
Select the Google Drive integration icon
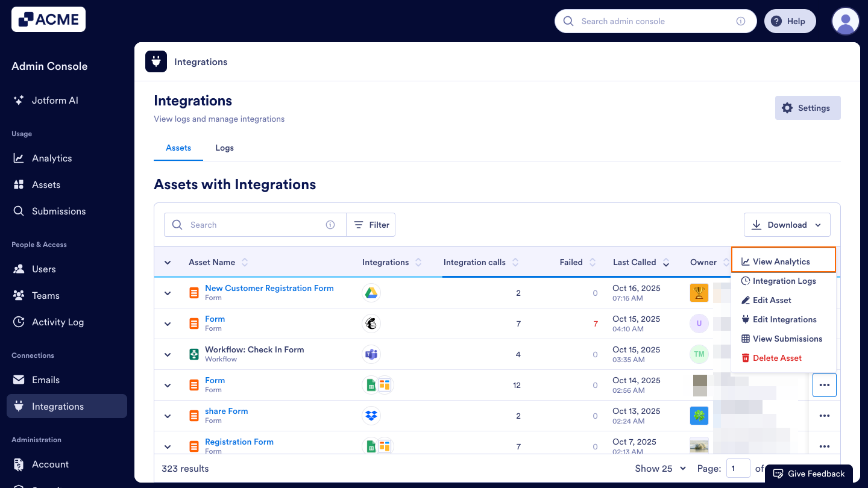coord(371,292)
